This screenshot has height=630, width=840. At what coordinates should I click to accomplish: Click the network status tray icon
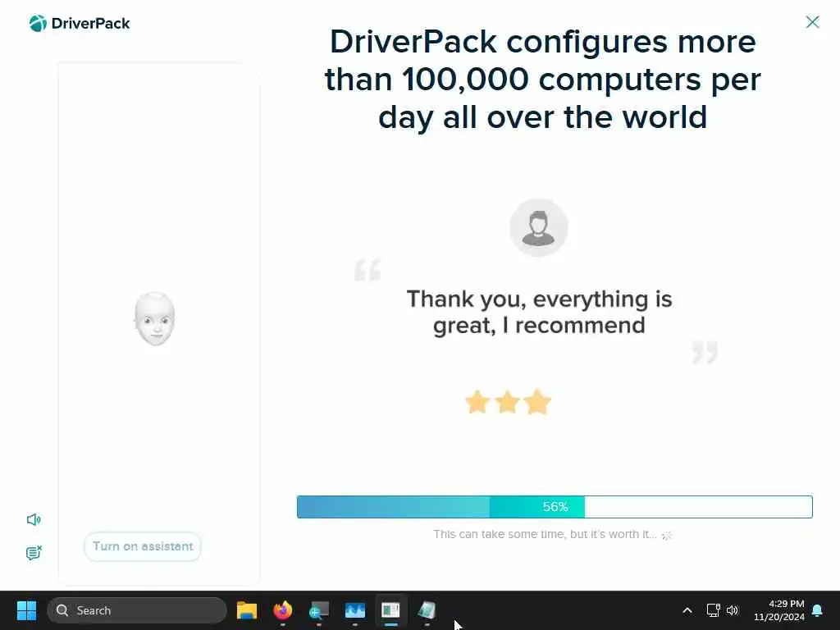pyautogui.click(x=713, y=610)
